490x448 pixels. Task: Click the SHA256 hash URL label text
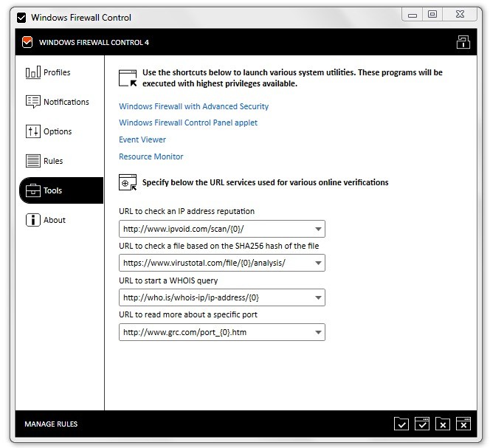click(218, 246)
